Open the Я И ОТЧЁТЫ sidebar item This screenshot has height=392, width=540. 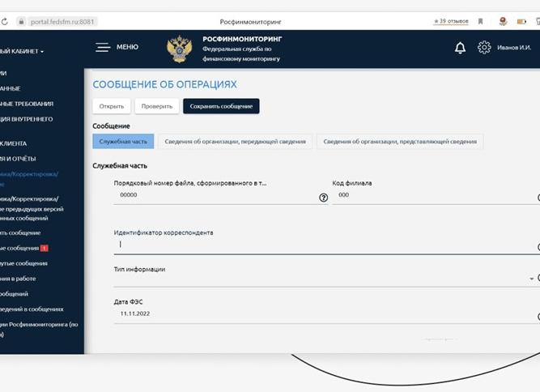(x=18, y=159)
